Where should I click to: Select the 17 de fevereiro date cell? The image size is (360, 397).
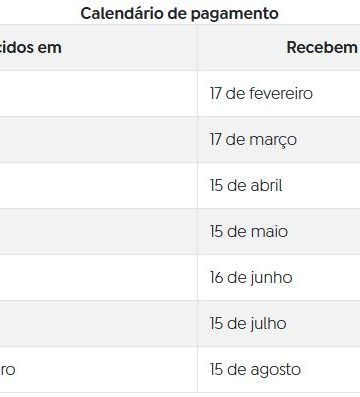click(279, 93)
